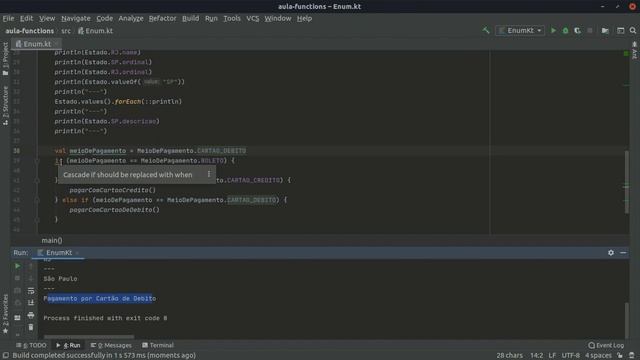Open the Build menu
This screenshot has height=360, width=640.
(x=190, y=18)
